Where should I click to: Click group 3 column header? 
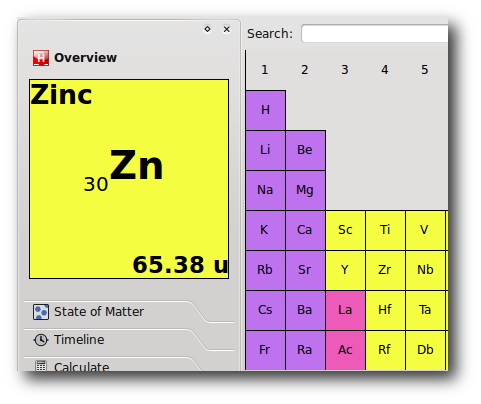pyautogui.click(x=345, y=70)
